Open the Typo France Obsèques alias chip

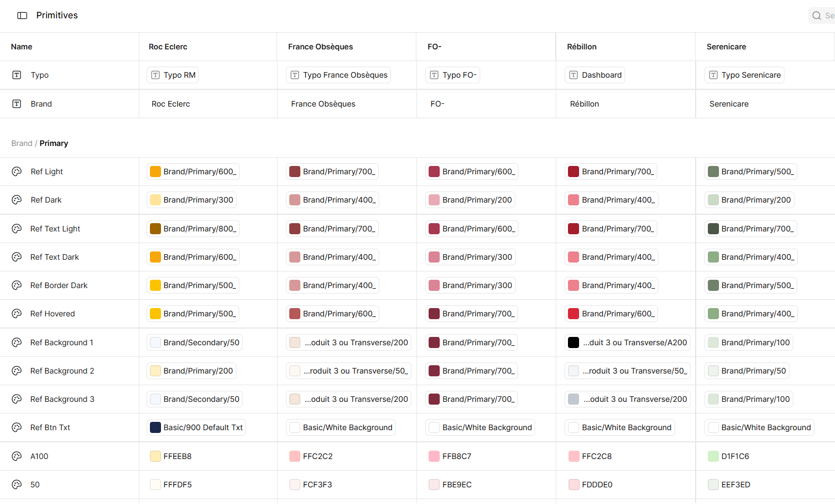pyautogui.click(x=339, y=75)
